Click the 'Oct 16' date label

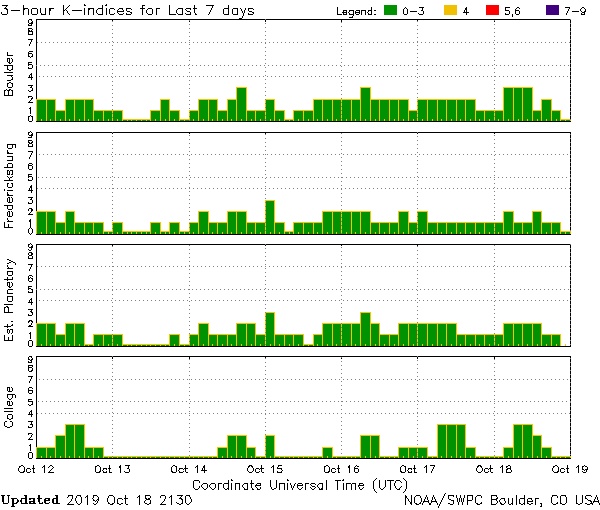(341, 469)
